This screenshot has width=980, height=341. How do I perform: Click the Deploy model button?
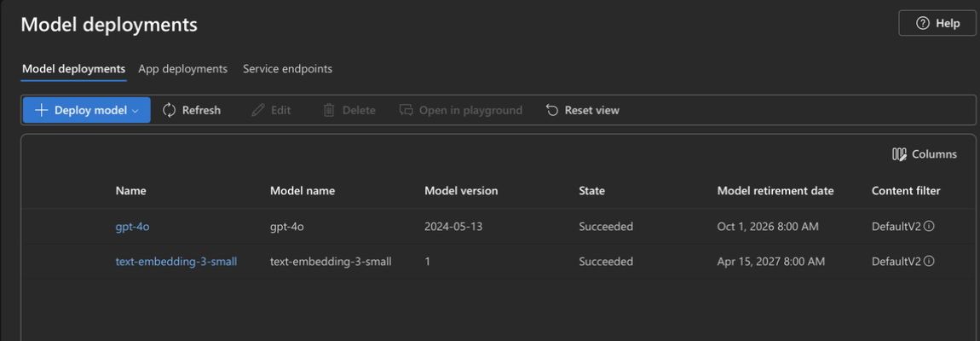pos(86,110)
